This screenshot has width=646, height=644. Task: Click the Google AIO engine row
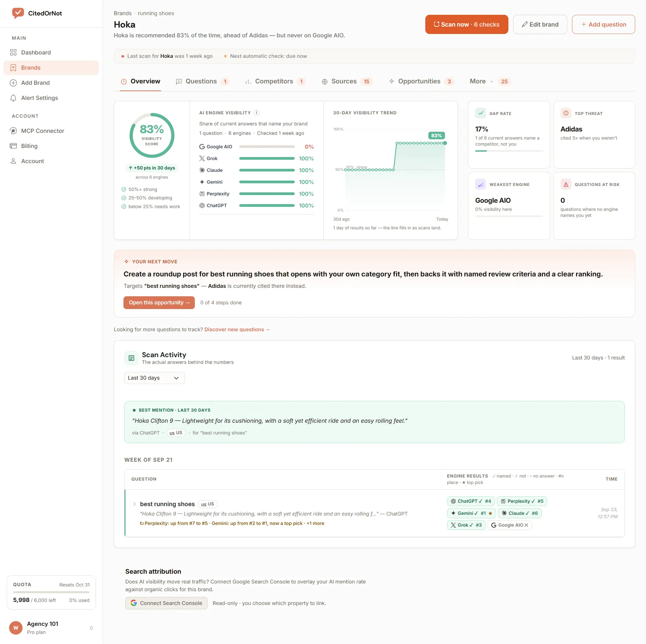pos(256,147)
